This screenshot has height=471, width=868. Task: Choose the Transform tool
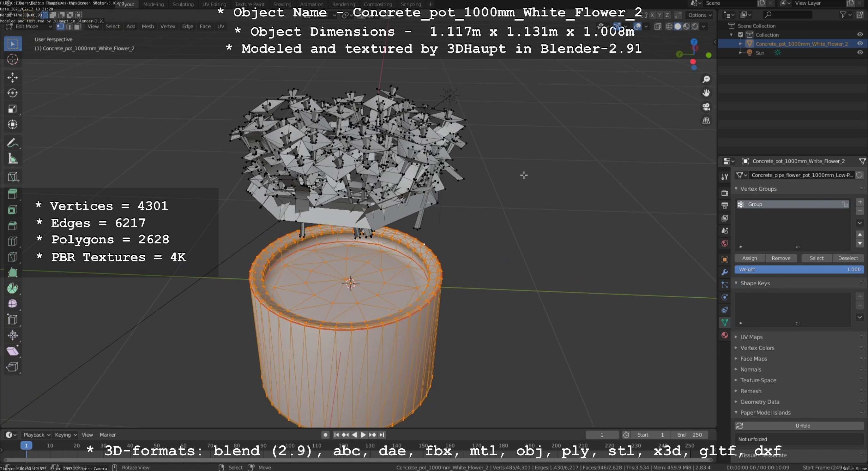[x=13, y=125]
